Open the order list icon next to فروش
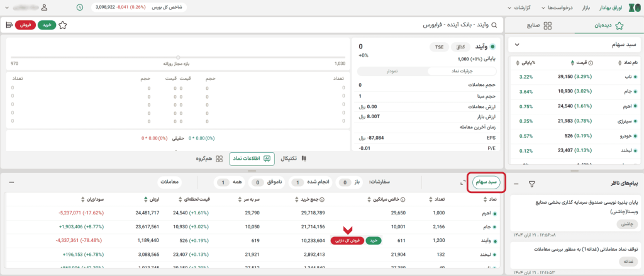Screen dimensions: 644x276 pyautogui.click(x=9, y=25)
